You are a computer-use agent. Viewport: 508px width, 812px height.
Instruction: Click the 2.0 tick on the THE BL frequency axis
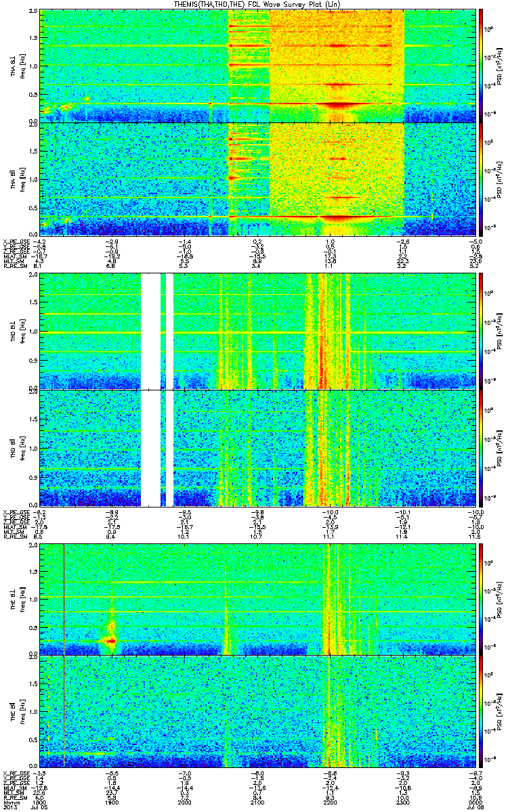(34, 545)
